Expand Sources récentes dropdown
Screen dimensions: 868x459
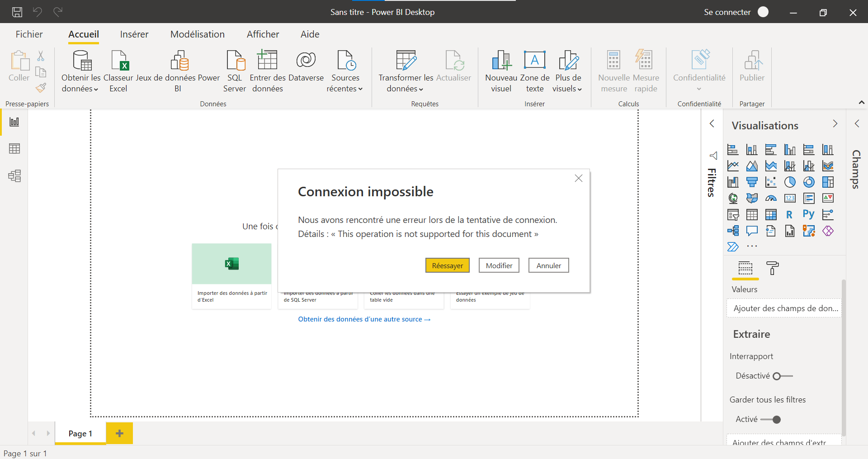[360, 89]
